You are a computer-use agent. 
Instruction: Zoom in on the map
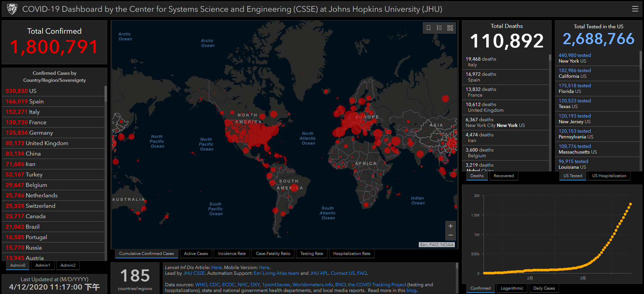[x=450, y=226]
